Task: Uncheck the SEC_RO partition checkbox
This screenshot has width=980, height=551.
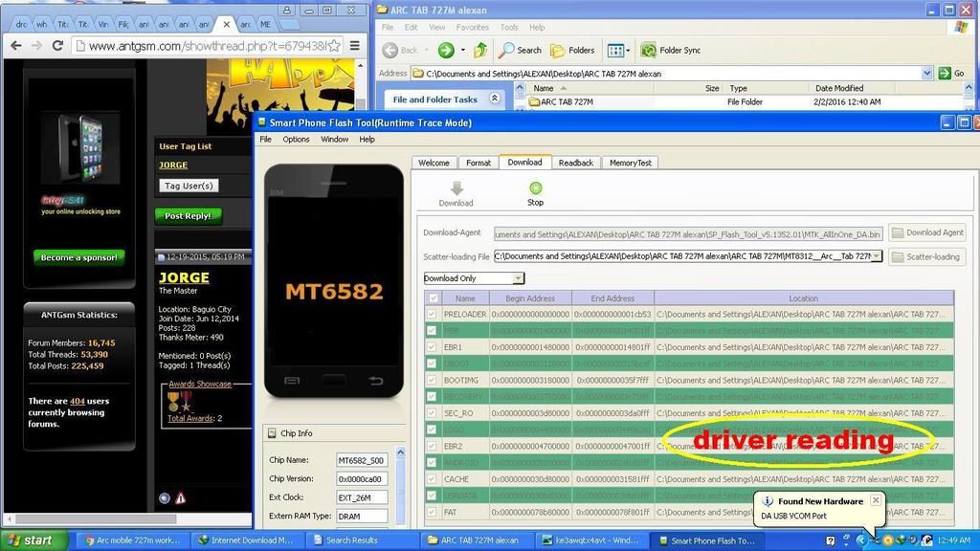Action: coord(432,413)
